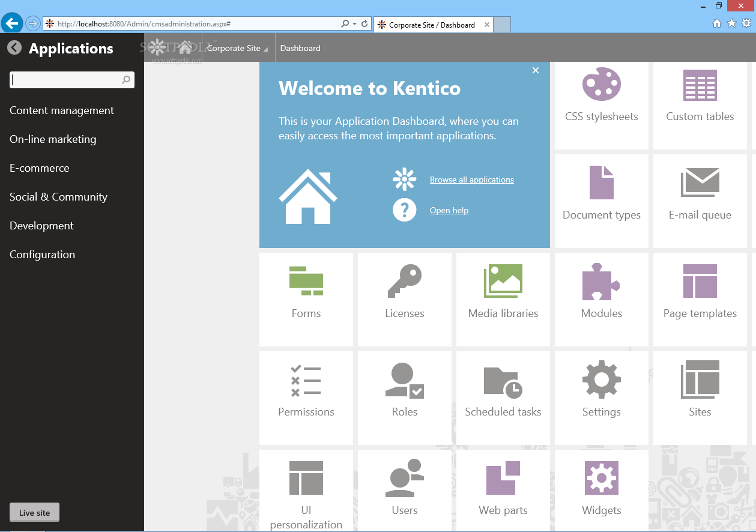Click the Open help link

pyautogui.click(x=449, y=210)
